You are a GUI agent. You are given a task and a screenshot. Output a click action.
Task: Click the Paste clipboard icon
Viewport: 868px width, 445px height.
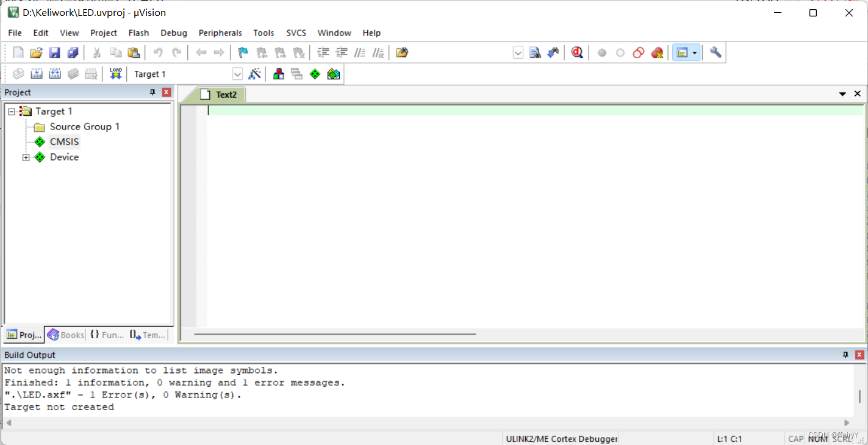click(x=134, y=52)
